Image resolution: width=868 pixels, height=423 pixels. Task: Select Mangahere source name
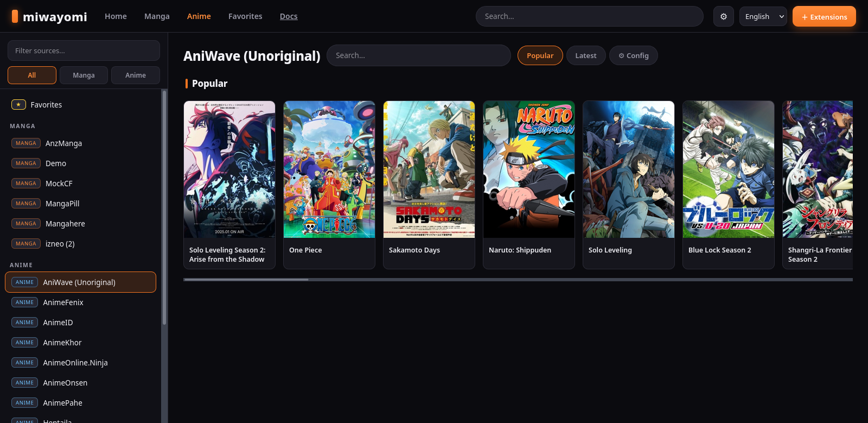[65, 224]
